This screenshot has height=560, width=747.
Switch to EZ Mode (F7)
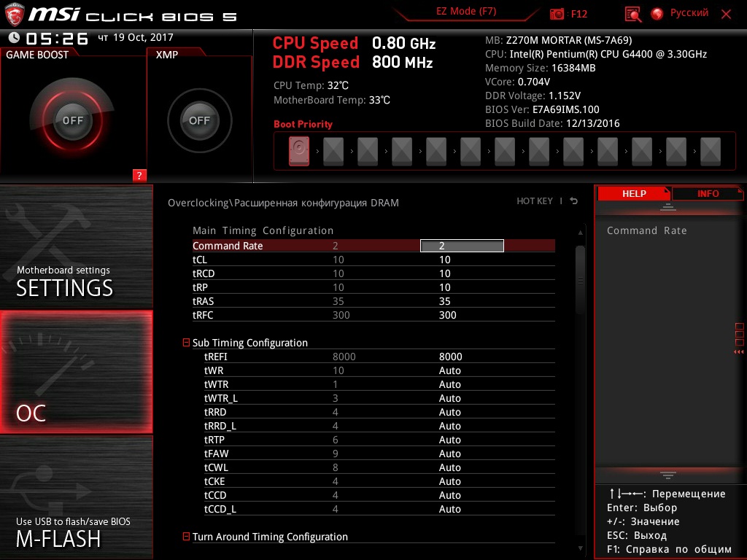(x=466, y=11)
